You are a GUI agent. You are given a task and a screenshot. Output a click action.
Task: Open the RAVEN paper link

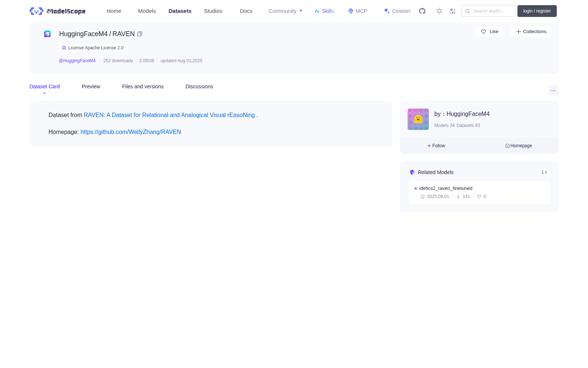[169, 115]
